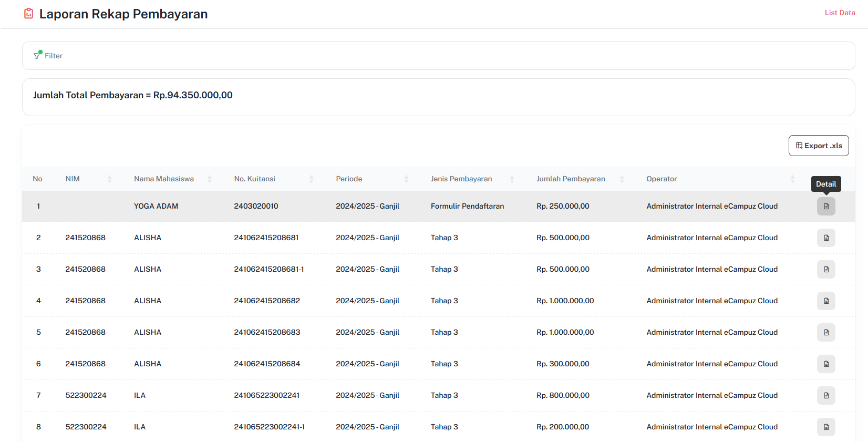Sort by Nama Mahasiswa column arrows
The image size is (868, 442).
click(210, 179)
